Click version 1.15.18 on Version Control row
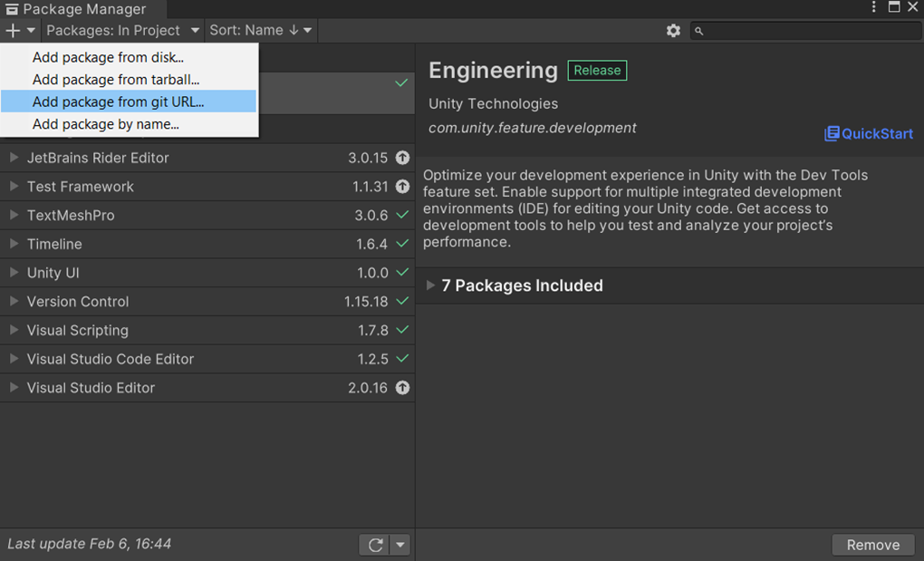The width and height of the screenshot is (924, 561). (366, 302)
